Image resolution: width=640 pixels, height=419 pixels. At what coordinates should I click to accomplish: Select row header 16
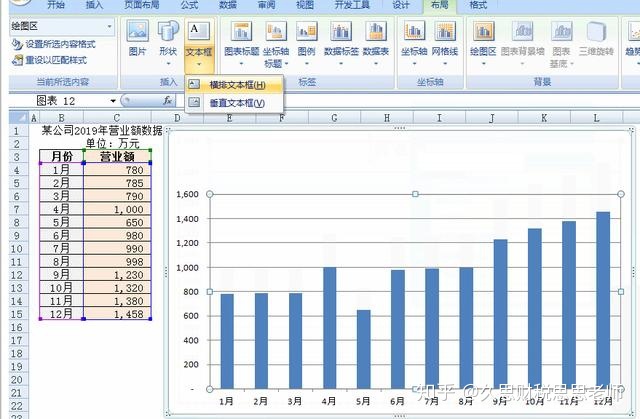(17, 327)
